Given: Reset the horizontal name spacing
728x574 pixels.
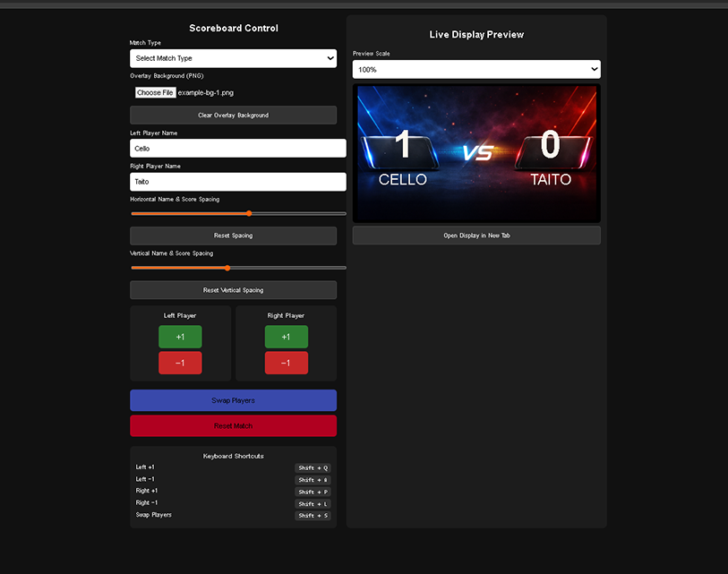Looking at the screenshot, I should point(233,235).
